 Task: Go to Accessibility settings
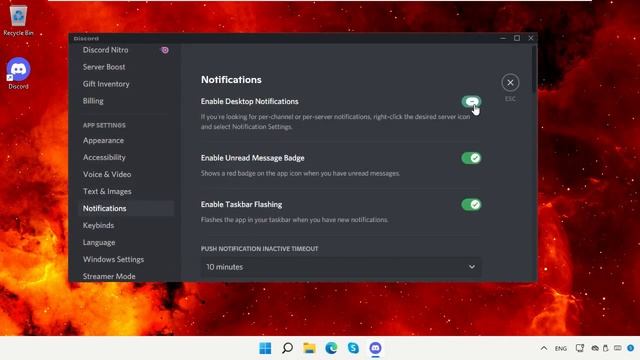[x=104, y=158]
